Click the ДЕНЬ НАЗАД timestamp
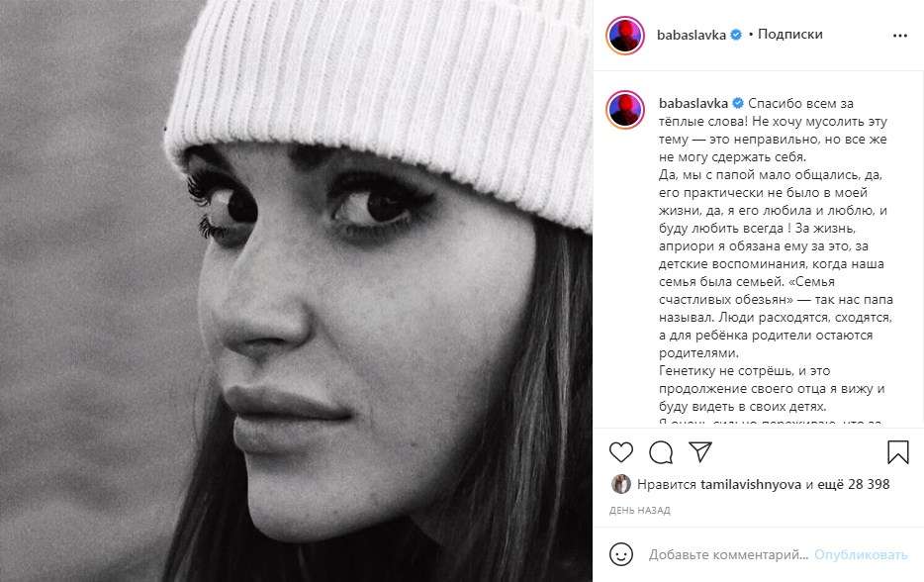 (639, 510)
